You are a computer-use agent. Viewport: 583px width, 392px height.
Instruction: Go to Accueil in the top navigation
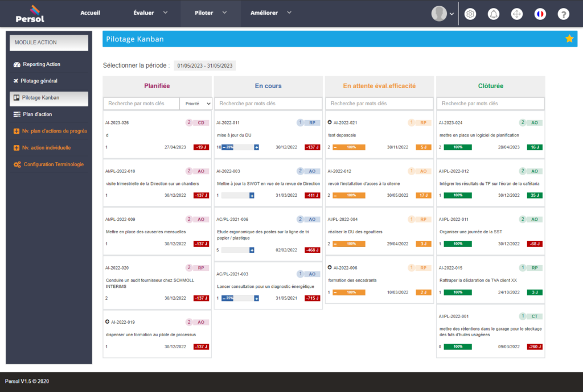point(91,13)
